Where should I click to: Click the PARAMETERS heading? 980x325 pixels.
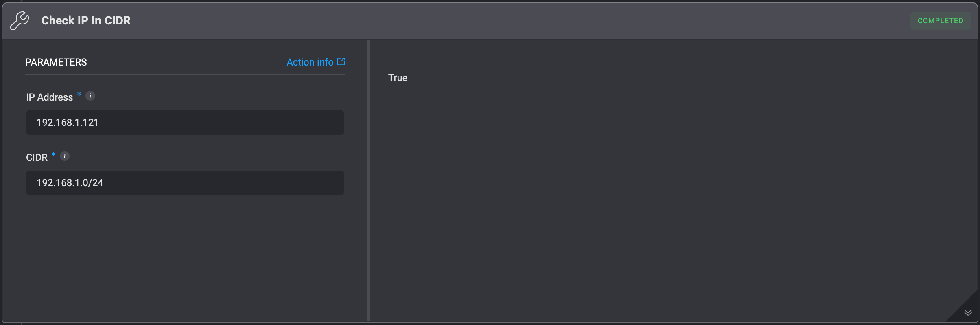tap(56, 62)
